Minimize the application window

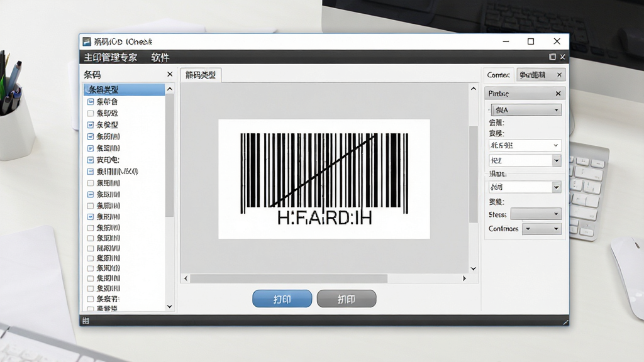(x=506, y=41)
